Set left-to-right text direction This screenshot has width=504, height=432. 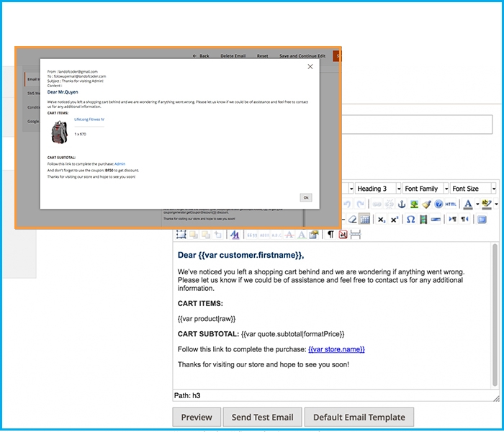453,219
